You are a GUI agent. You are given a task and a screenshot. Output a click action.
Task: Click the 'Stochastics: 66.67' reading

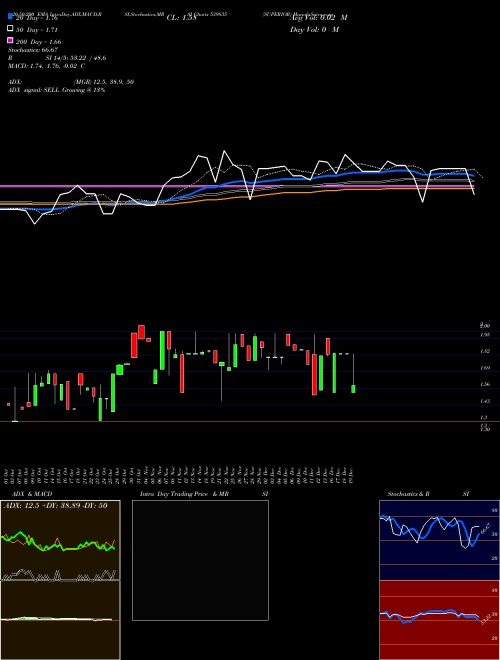pyautogui.click(x=33, y=50)
